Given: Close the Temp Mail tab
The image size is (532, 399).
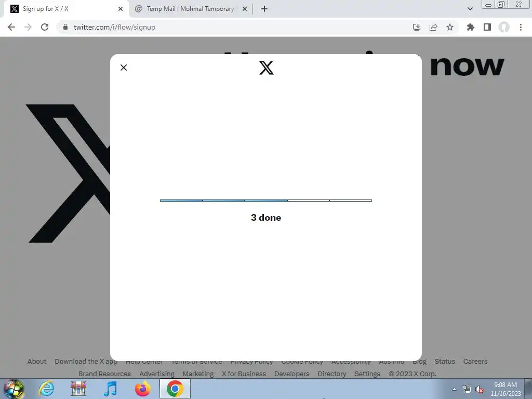Looking at the screenshot, I should (x=245, y=9).
